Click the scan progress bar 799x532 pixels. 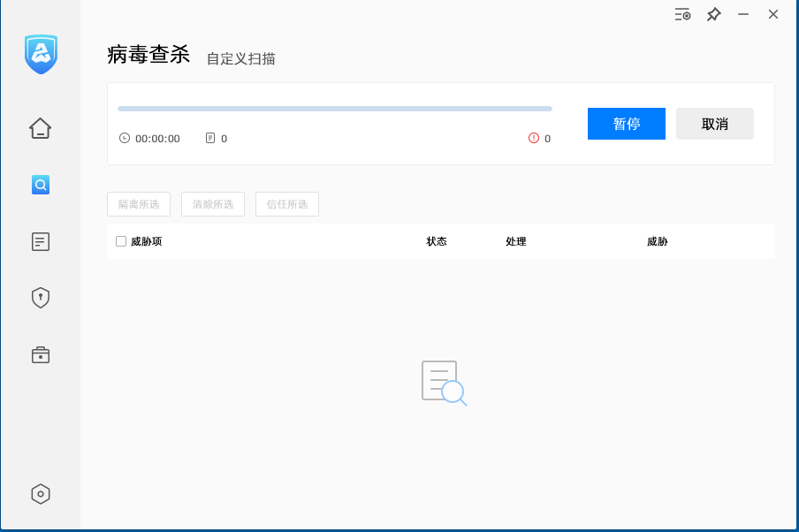pos(335,109)
